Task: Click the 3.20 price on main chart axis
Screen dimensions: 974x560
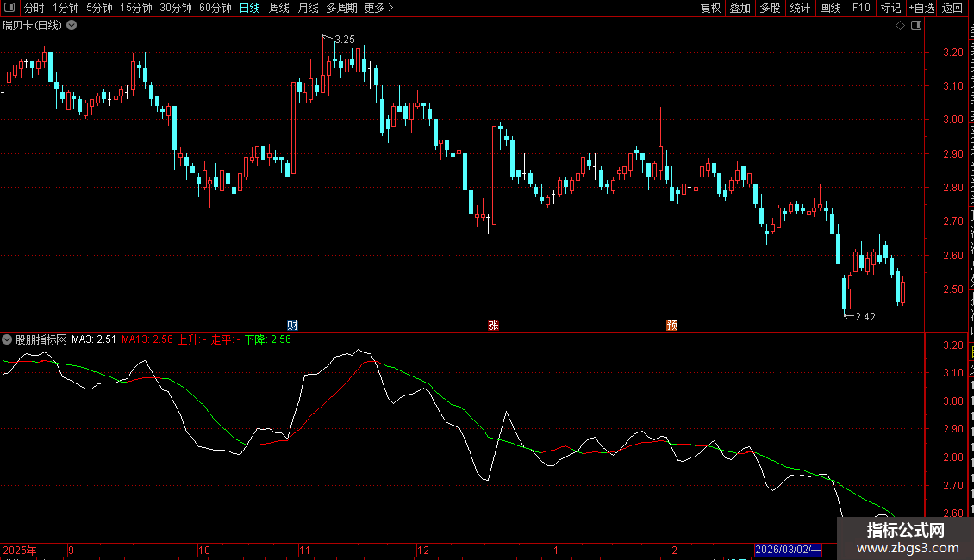Action: pos(952,53)
